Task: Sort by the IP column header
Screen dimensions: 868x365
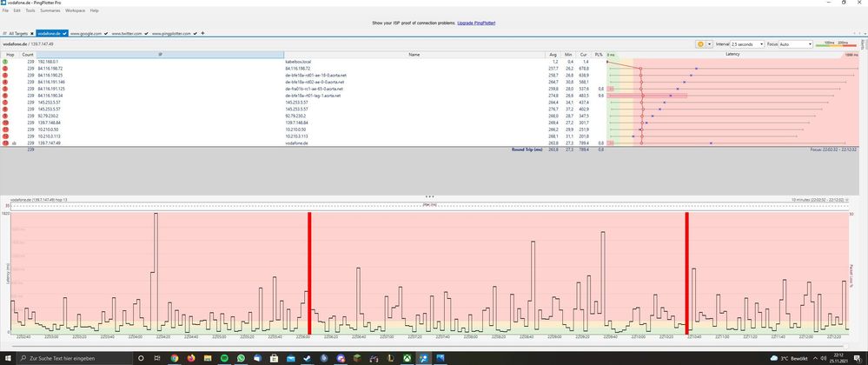Action: point(160,55)
